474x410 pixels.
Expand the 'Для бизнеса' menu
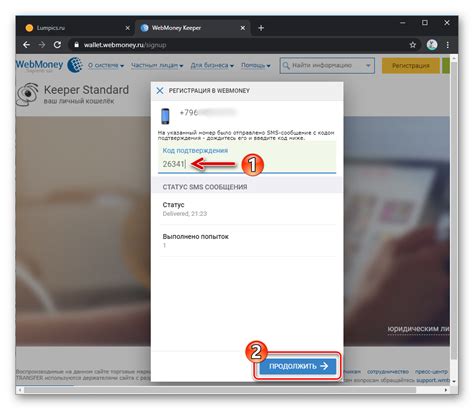(212, 65)
